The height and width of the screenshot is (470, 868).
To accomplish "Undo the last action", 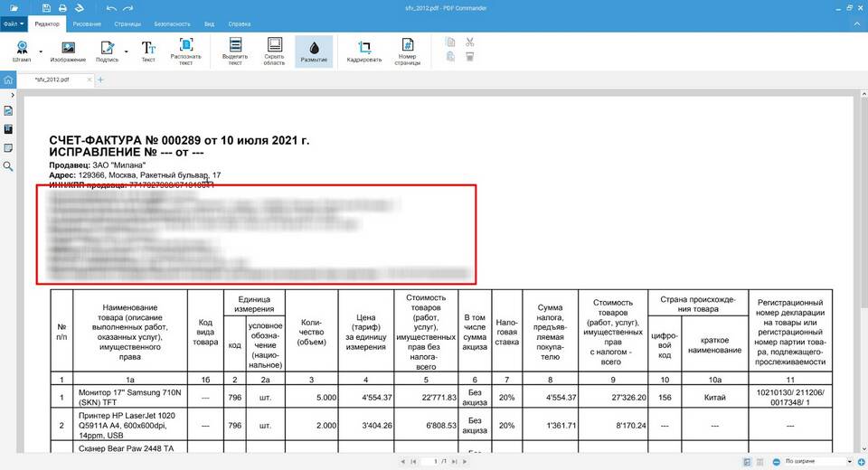I will coord(110,7).
